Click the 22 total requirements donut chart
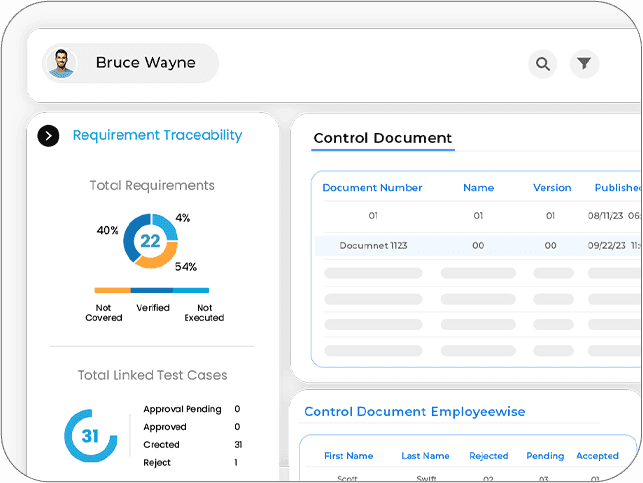The width and height of the screenshot is (643, 483). tap(150, 241)
